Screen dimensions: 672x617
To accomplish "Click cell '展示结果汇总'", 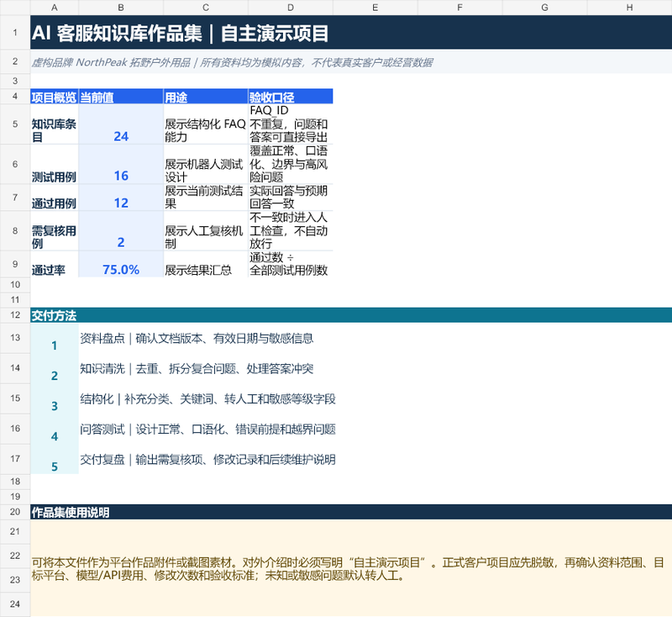I will [x=206, y=264].
